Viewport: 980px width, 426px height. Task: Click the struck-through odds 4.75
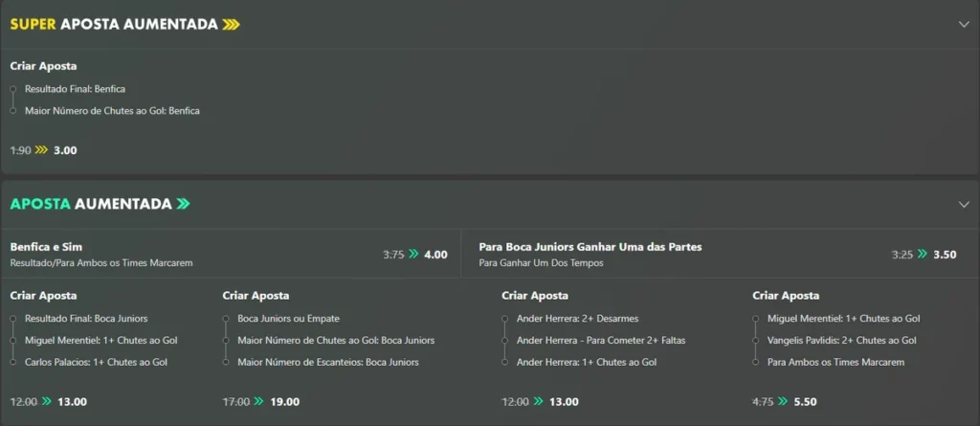click(763, 402)
